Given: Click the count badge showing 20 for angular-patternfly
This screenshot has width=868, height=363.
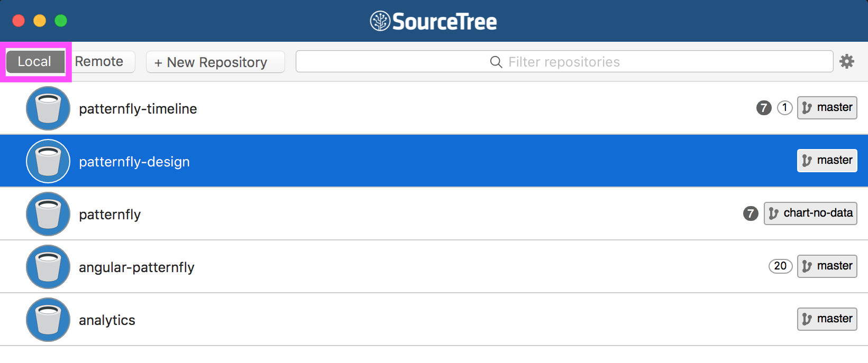Looking at the screenshot, I should [x=780, y=266].
